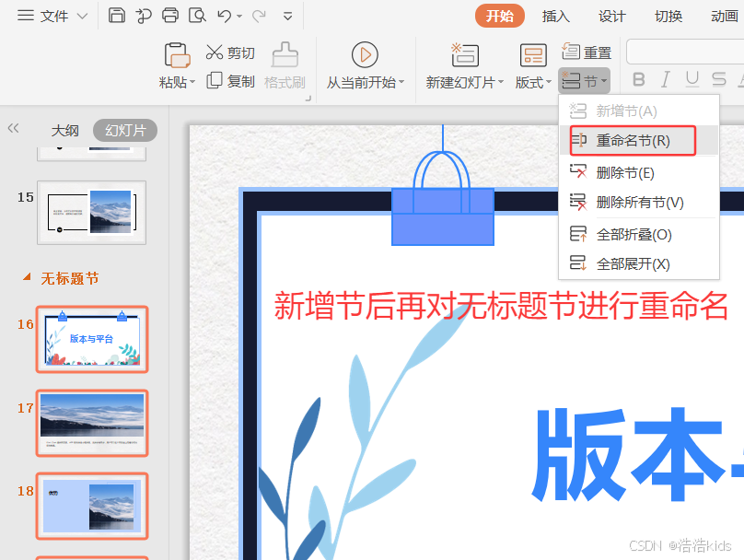The height and width of the screenshot is (560, 744).
Task: Click the 节 section dropdown button
Action: pyautogui.click(x=584, y=81)
